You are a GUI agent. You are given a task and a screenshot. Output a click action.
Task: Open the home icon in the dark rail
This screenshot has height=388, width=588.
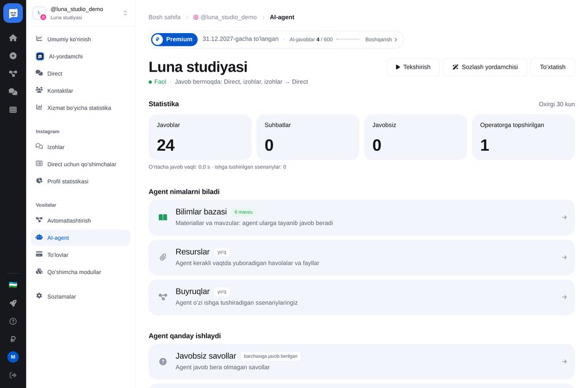[13, 38]
